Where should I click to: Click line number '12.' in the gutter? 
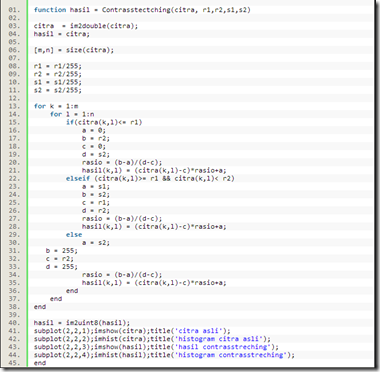pos(14,98)
